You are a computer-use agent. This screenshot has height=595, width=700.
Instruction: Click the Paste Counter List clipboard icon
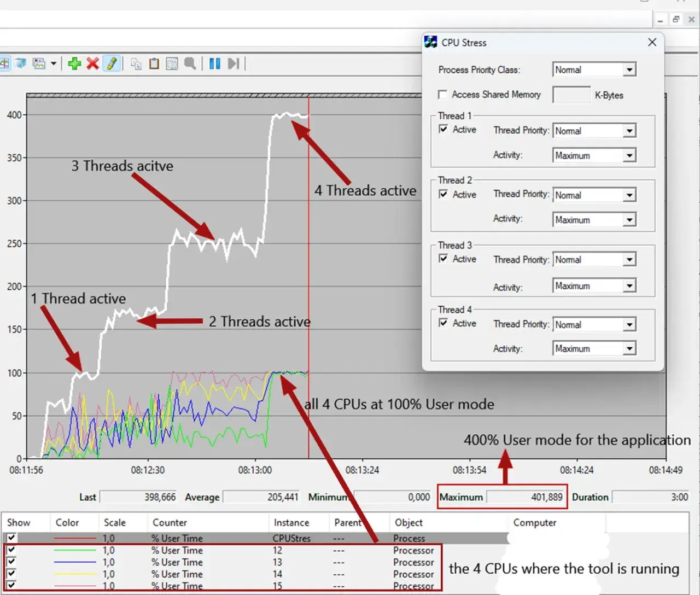(154, 63)
